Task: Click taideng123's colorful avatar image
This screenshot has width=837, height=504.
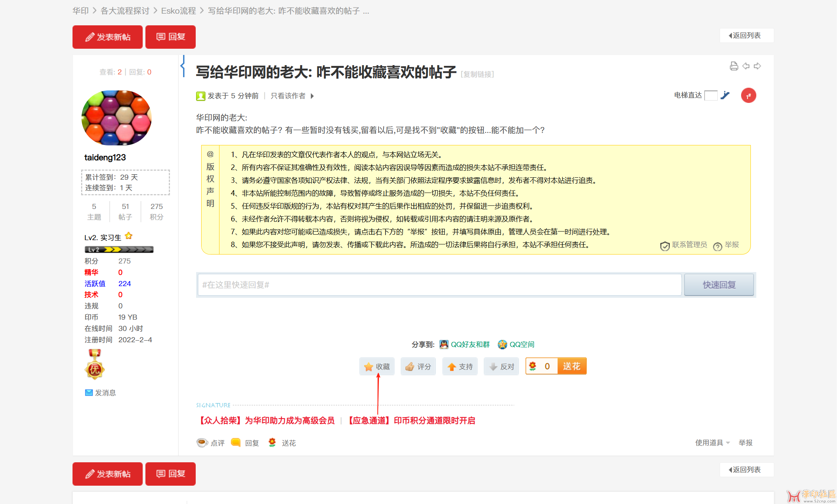Action: tap(116, 118)
